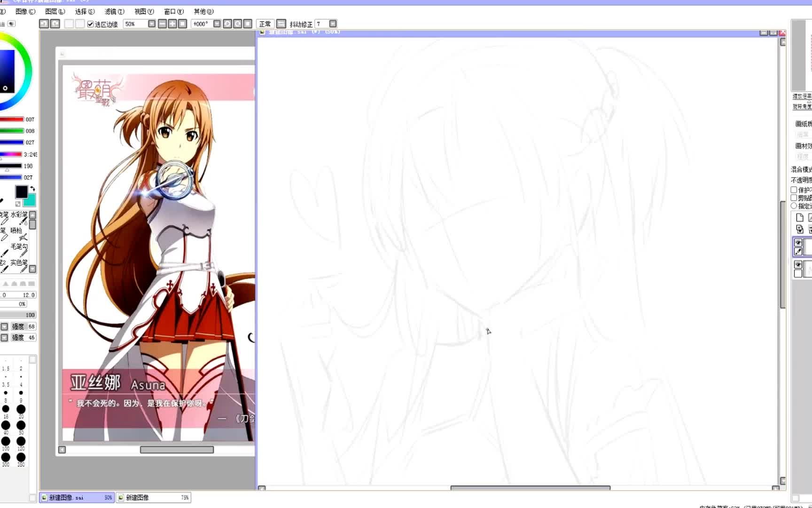Rotate canvas counter-clockwise with toolbar icon

227,24
